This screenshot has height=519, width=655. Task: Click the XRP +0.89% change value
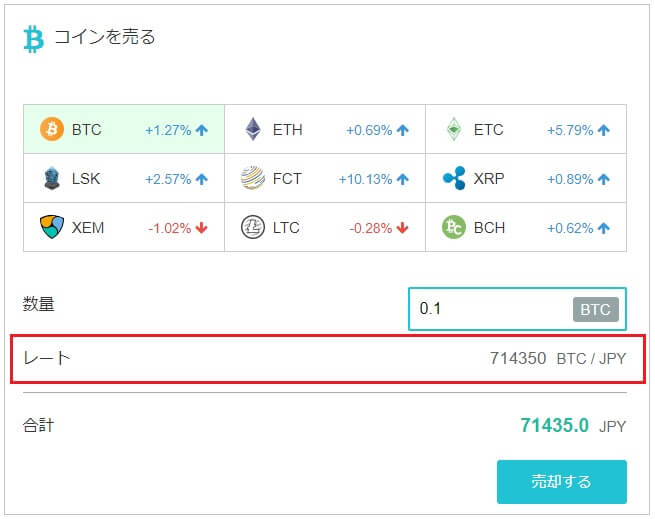coord(570,179)
